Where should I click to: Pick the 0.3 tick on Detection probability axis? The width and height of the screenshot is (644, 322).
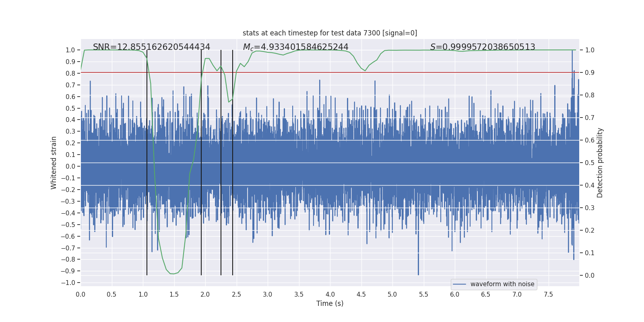(x=590, y=208)
